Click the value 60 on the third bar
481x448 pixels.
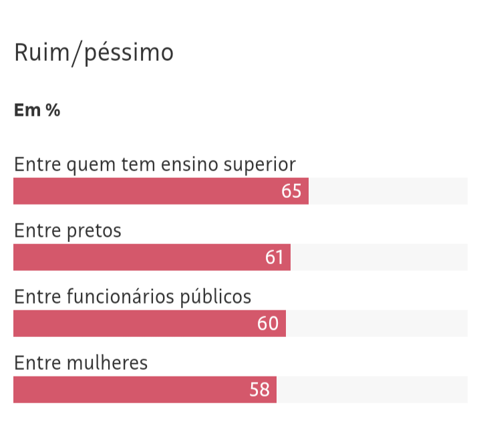(x=268, y=324)
